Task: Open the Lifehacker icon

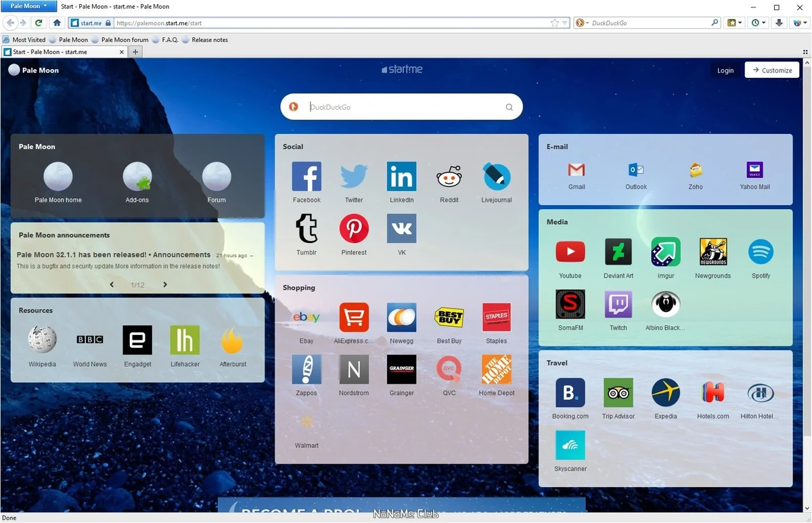Action: tap(185, 340)
